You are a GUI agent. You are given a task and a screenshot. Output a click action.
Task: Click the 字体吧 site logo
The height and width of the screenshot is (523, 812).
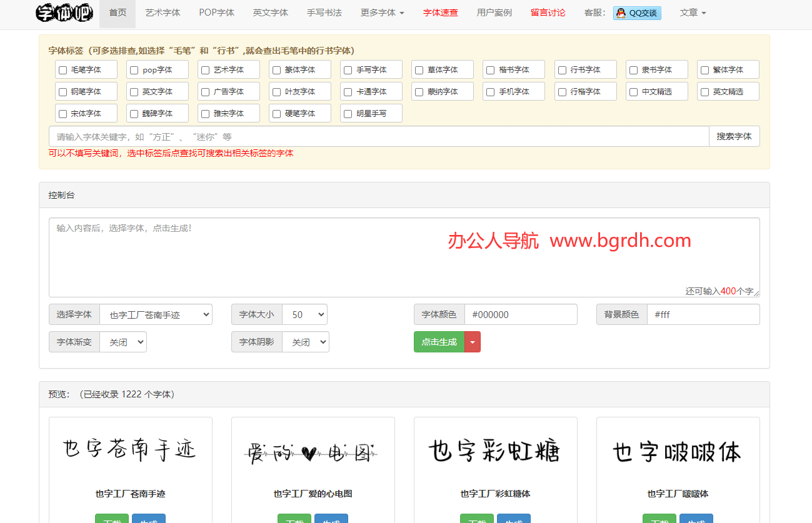pyautogui.click(x=63, y=12)
